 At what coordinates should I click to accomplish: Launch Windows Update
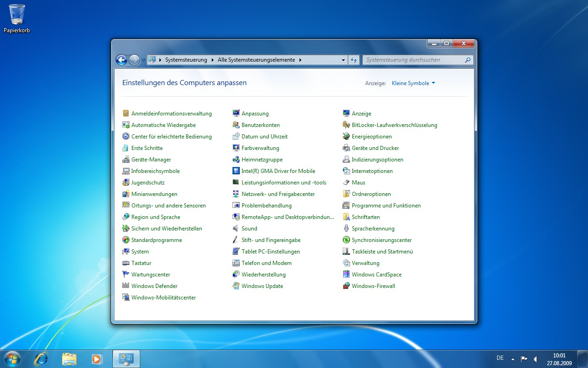263,286
